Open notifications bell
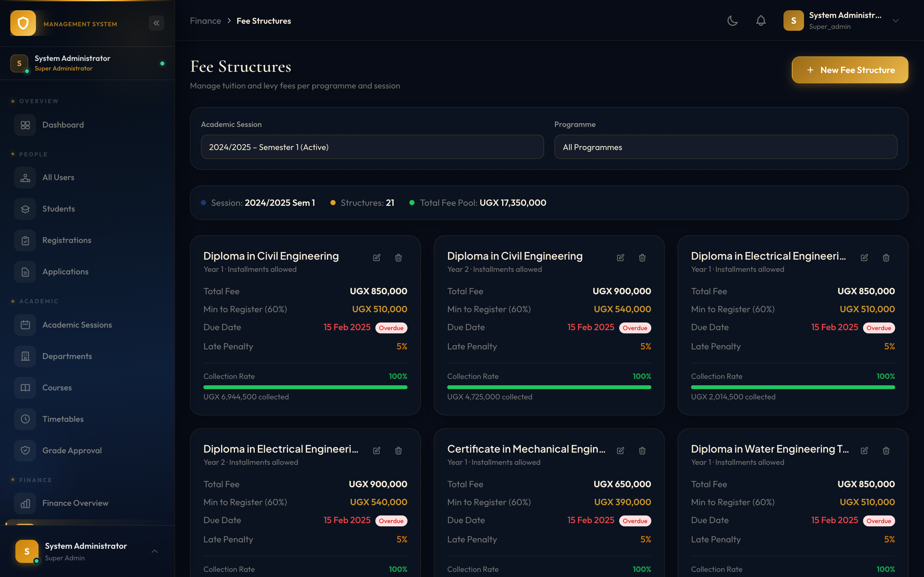 [761, 21]
